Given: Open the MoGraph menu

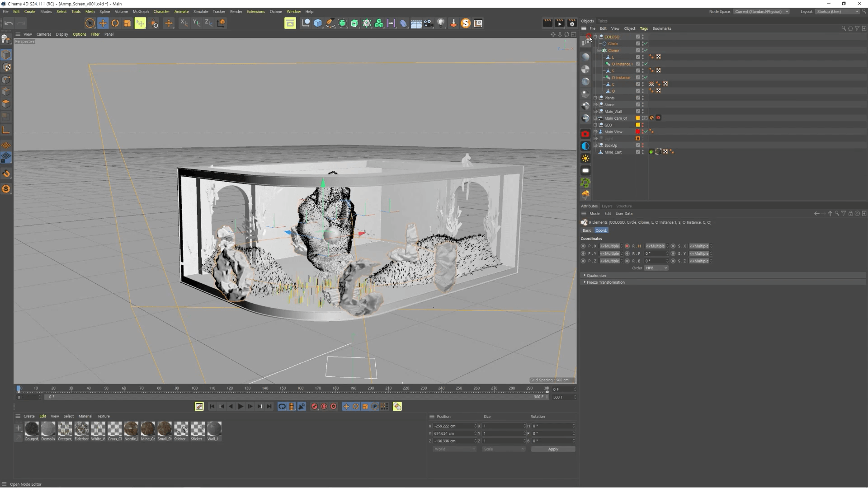Looking at the screenshot, I should (x=141, y=12).
